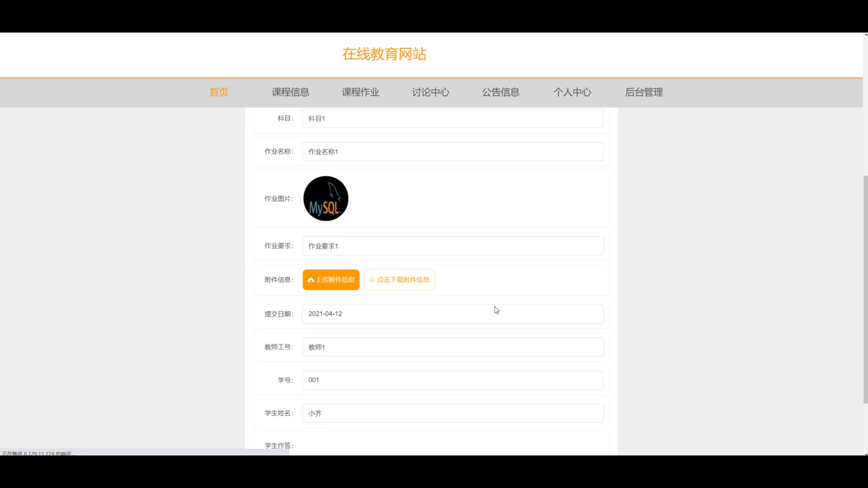Click the vertical page scrollbar thumb
The width and height of the screenshot is (868, 488).
pos(865,289)
